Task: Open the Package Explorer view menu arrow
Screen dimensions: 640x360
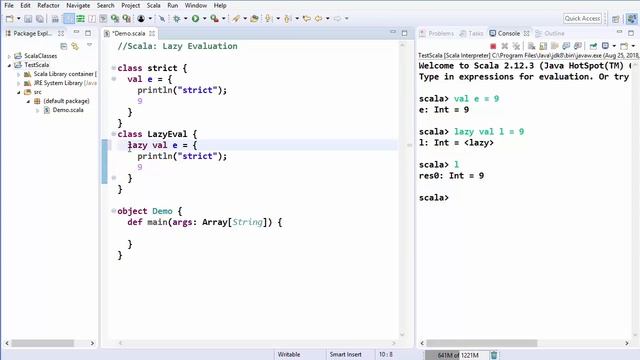Action: (89, 45)
